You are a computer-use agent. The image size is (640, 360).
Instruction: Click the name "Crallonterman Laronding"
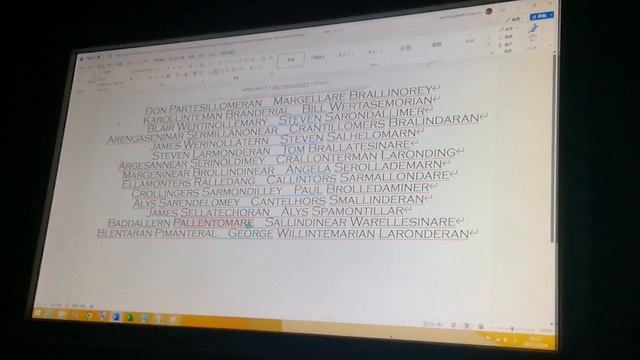click(366, 156)
